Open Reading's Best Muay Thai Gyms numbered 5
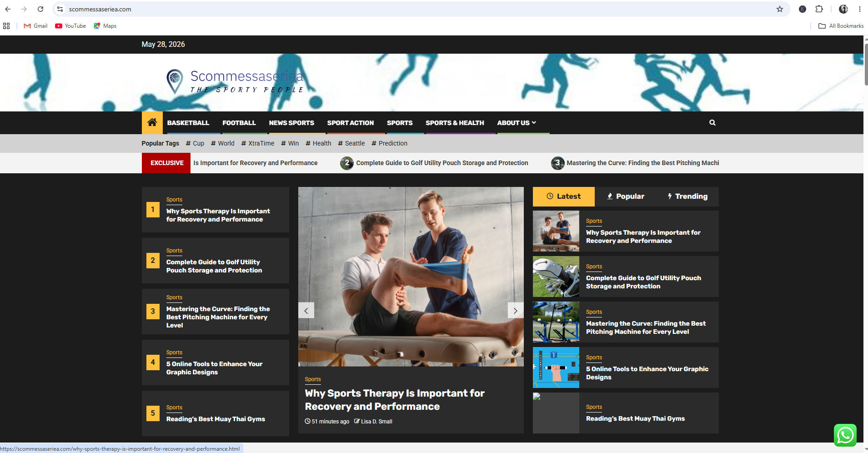This screenshot has height=453, width=868. click(216, 419)
